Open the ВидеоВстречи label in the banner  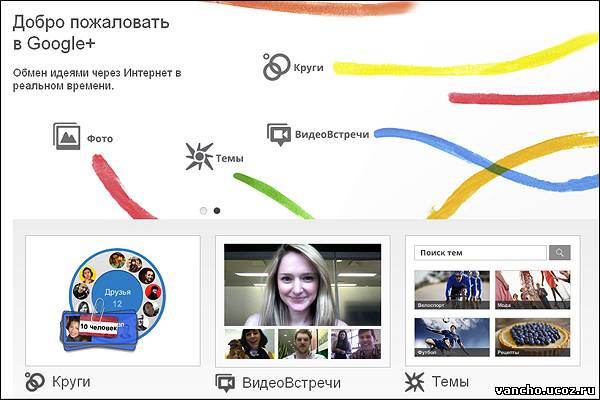point(332,134)
